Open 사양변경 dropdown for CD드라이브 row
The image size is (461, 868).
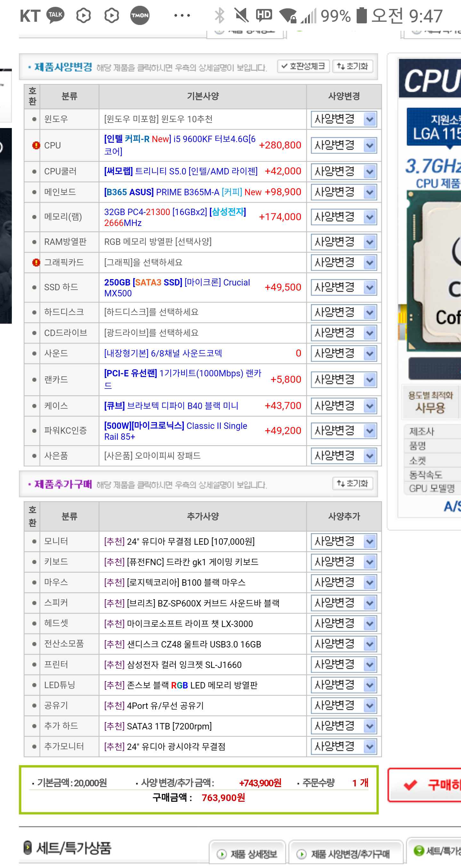344,333
